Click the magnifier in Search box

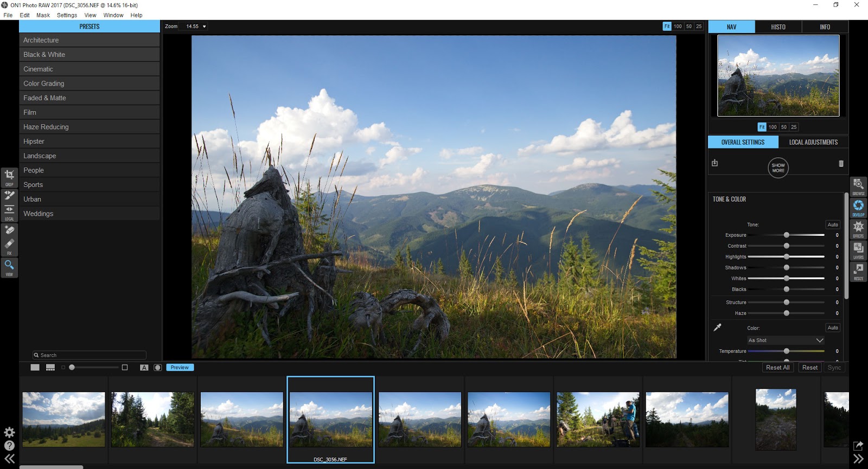tap(36, 355)
